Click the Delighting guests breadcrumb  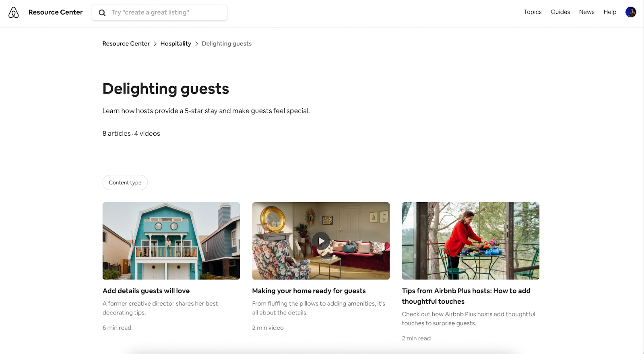tap(226, 43)
